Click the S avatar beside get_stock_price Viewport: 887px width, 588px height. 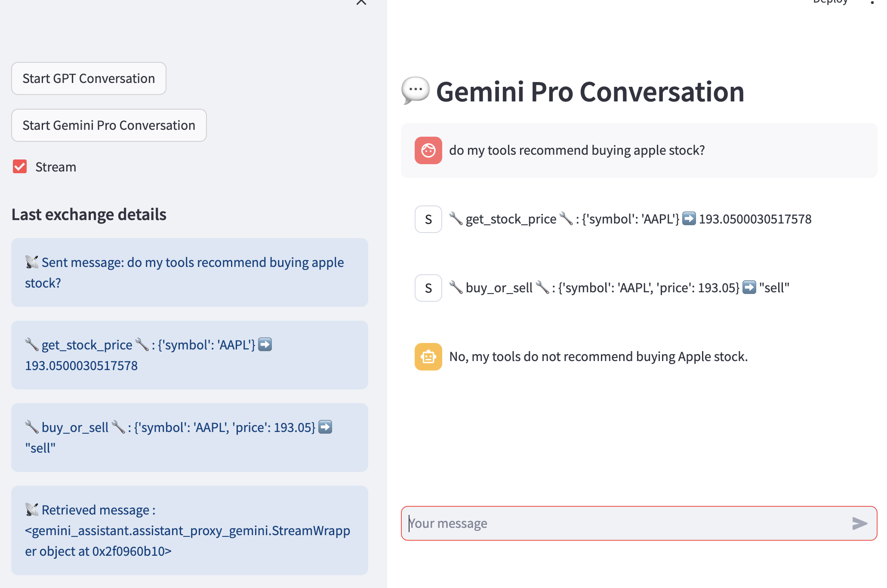pyautogui.click(x=428, y=219)
